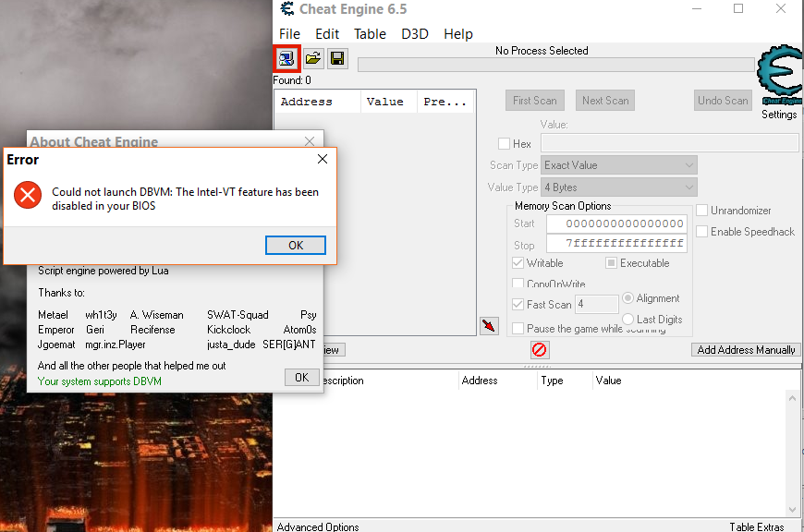The image size is (804, 532).
Task: Toggle the Executable checkbox
Action: (x=611, y=263)
